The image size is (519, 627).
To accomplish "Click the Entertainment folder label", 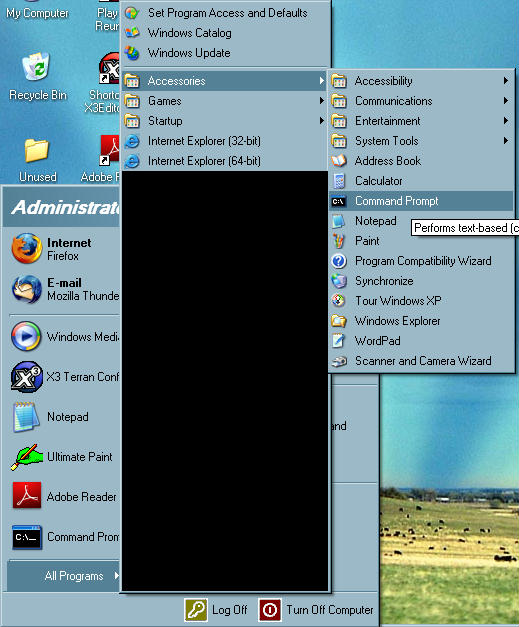I will click(387, 121).
